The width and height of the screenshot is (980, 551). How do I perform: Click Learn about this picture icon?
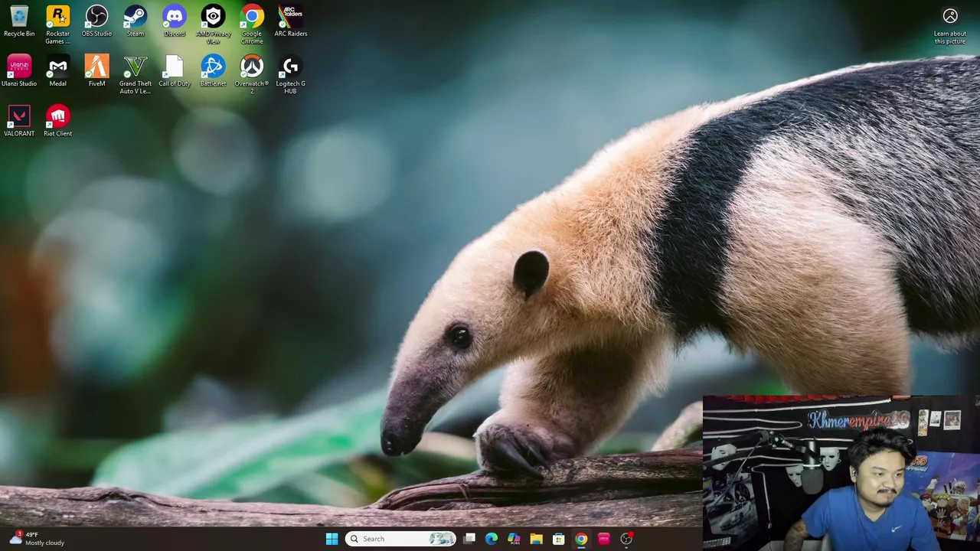(x=950, y=24)
